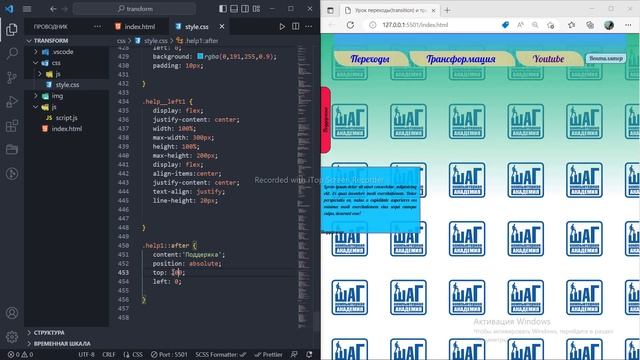The image size is (640, 360).
Task: Add this page to favorites
Action: tap(550, 25)
